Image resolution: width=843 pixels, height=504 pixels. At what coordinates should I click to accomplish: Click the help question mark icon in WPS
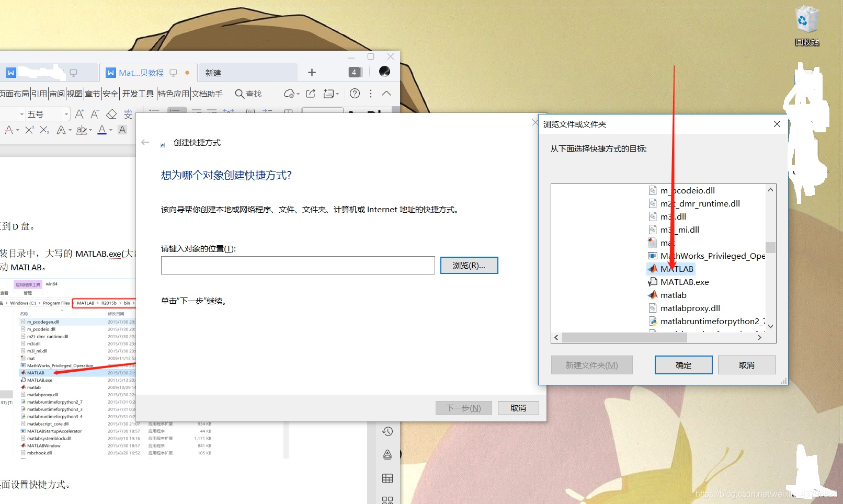(355, 94)
